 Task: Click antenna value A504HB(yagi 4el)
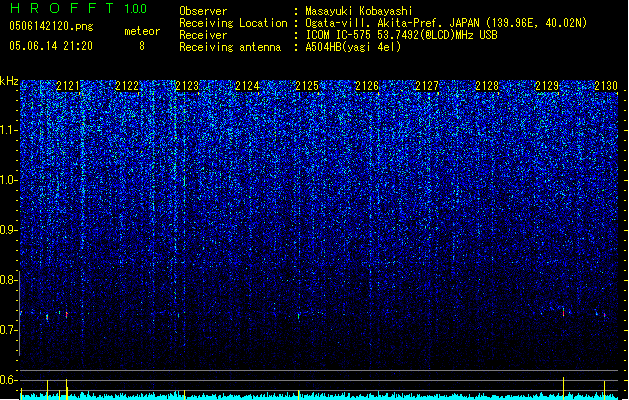(353, 47)
